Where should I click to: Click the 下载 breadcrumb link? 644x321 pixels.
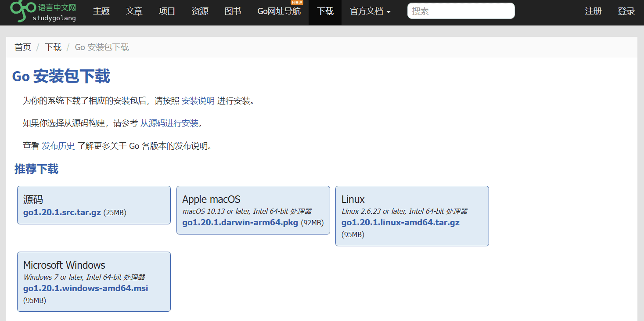[x=53, y=47]
